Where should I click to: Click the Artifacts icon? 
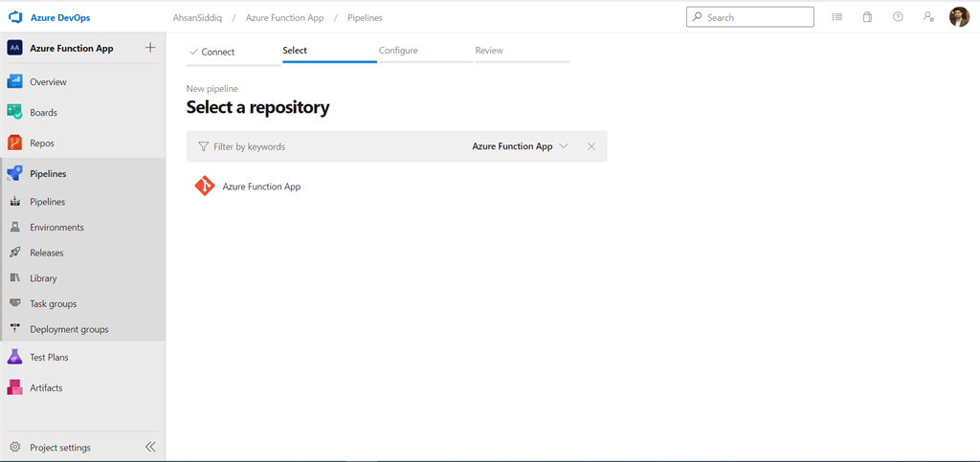point(15,387)
